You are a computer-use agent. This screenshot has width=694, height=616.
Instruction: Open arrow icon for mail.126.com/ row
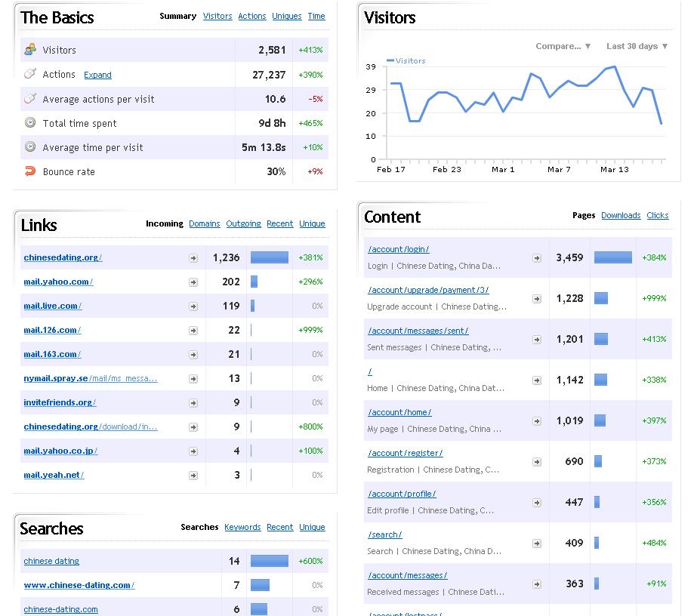click(x=193, y=331)
